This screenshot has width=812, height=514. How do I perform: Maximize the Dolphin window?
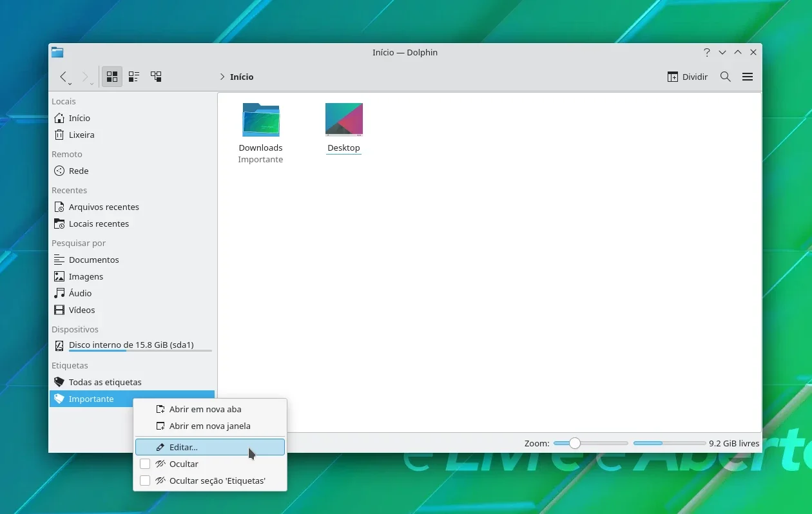(x=738, y=52)
